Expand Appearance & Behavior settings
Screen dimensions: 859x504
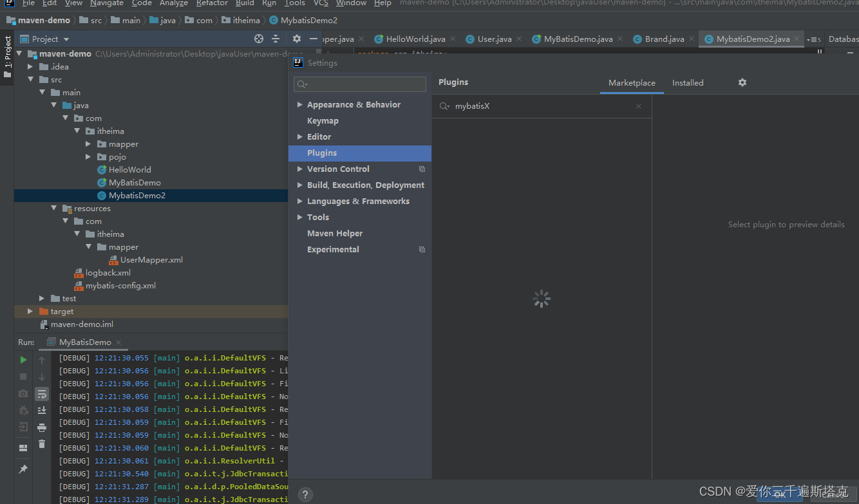click(x=299, y=104)
